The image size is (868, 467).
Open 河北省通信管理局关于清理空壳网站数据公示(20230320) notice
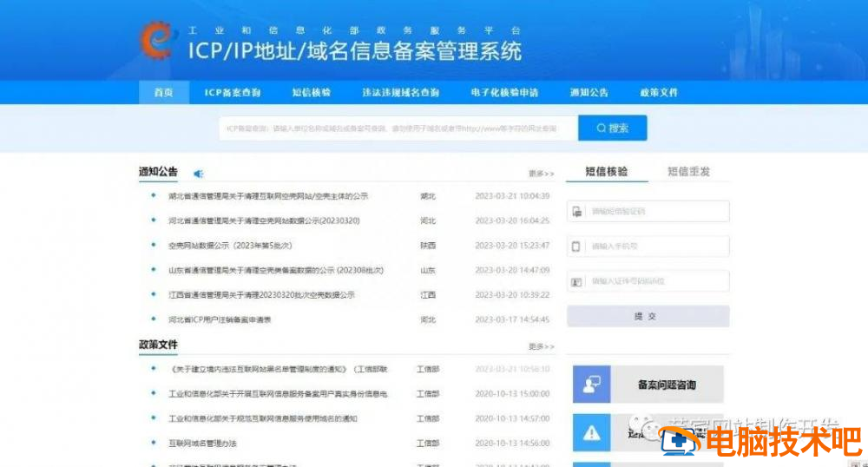coord(264,220)
